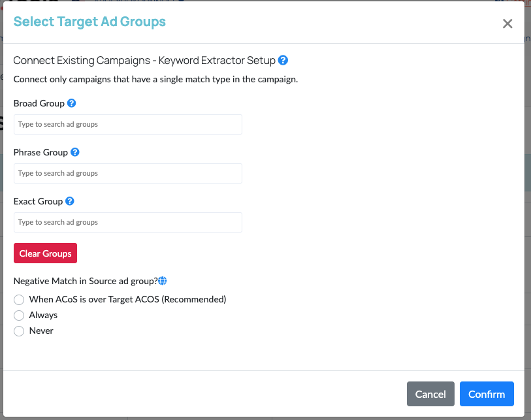Confirm the target ad groups
Image resolution: width=531 pixels, height=420 pixels.
(487, 394)
